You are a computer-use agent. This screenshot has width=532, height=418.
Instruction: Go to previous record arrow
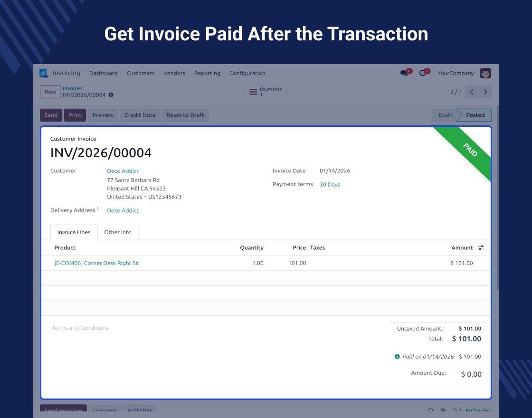[472, 92]
